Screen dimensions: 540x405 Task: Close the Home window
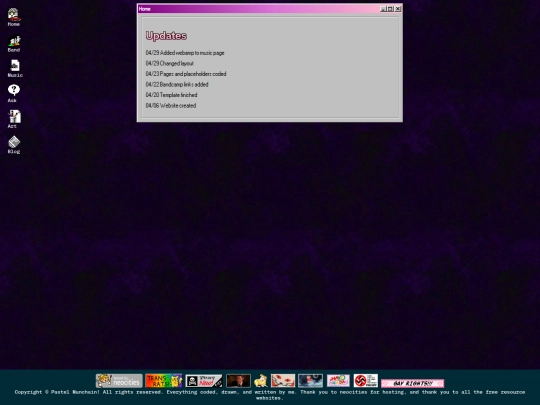[398, 9]
